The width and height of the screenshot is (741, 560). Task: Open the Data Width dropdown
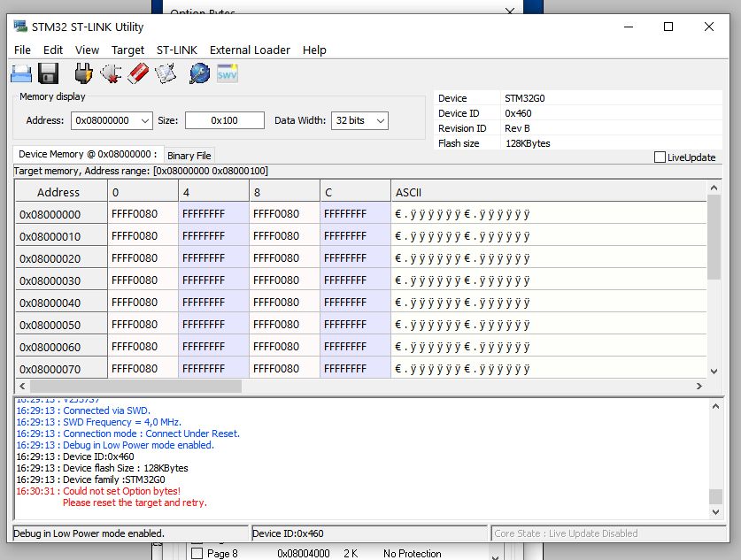click(x=381, y=121)
